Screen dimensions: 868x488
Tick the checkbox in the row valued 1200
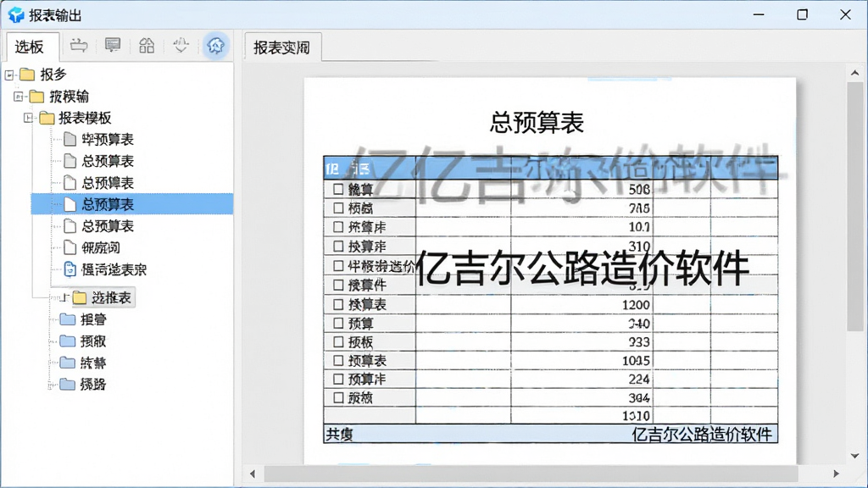point(338,304)
